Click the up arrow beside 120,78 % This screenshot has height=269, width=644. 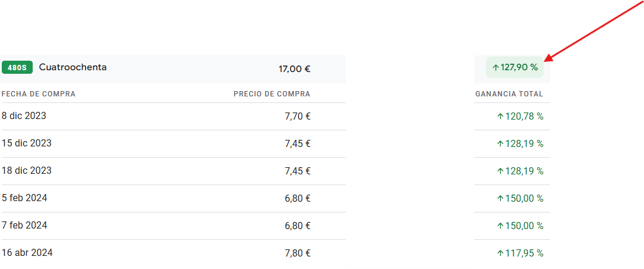[500, 117]
